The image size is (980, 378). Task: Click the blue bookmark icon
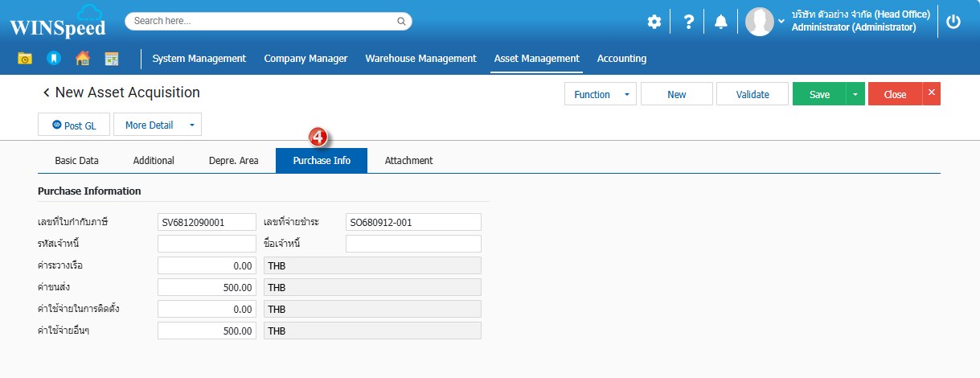click(x=53, y=59)
